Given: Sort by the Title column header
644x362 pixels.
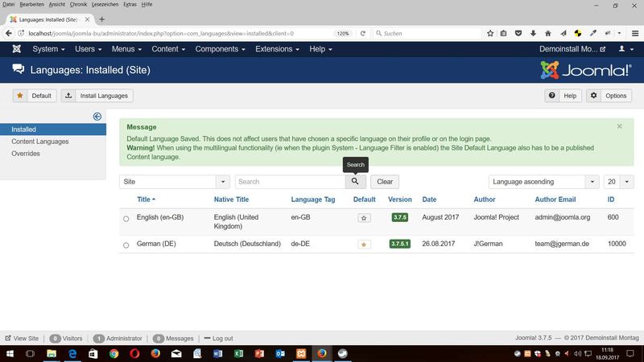Looking at the screenshot, I should (x=146, y=200).
